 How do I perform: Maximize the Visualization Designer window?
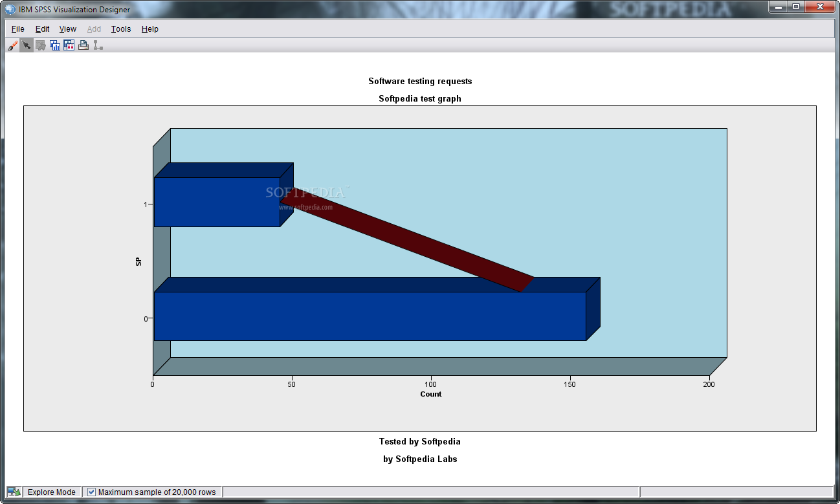(795, 7)
